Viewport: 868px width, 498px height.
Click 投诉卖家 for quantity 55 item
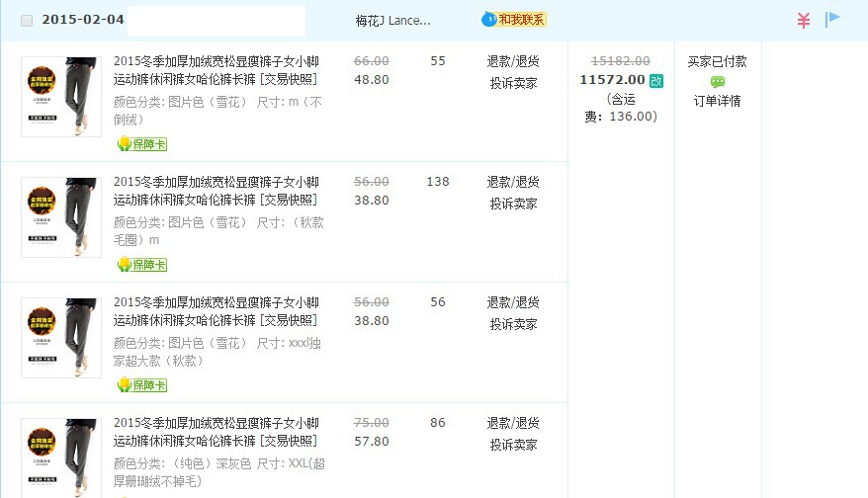point(513,83)
